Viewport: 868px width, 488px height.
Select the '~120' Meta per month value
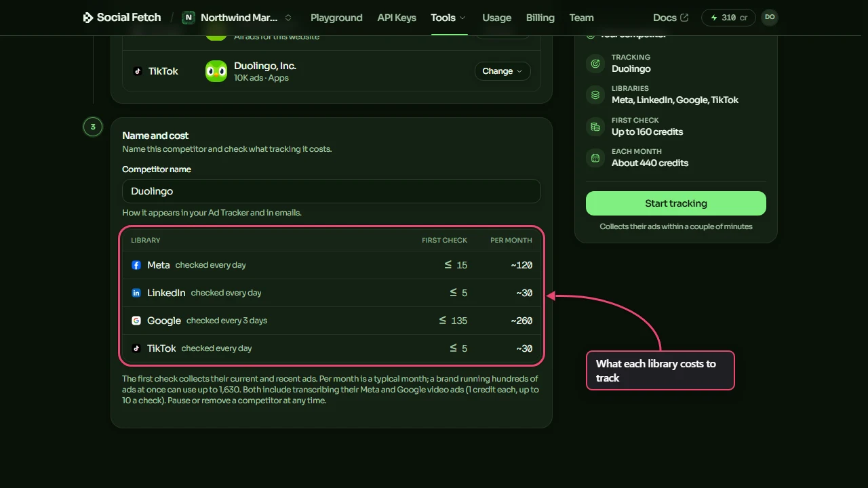click(x=521, y=265)
